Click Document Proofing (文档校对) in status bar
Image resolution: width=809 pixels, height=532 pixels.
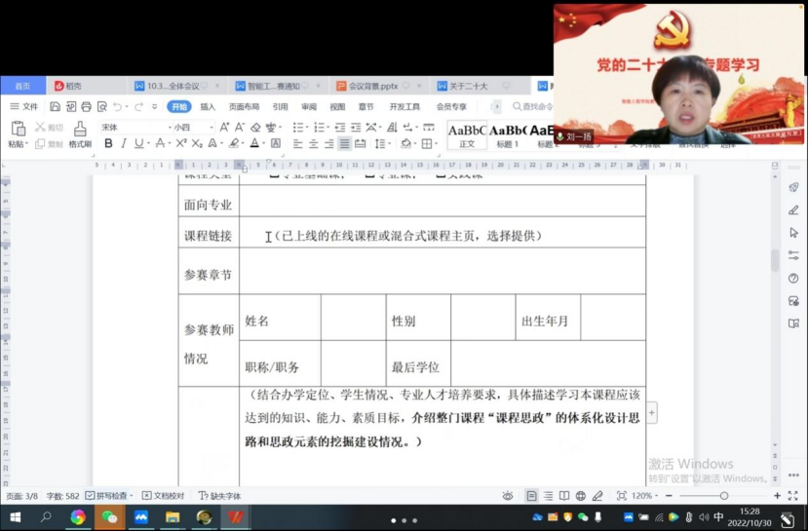tap(163, 496)
